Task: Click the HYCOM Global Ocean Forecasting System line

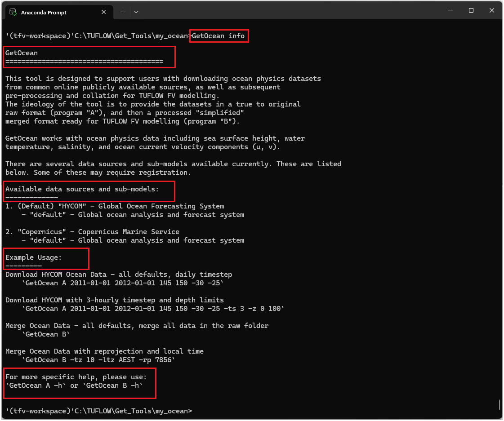Action: (115, 206)
